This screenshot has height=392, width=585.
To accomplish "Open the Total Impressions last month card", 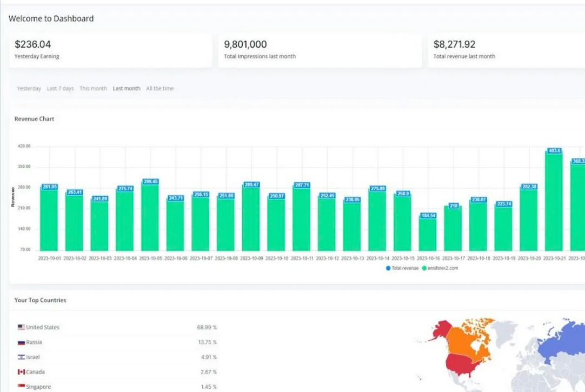I will click(320, 50).
